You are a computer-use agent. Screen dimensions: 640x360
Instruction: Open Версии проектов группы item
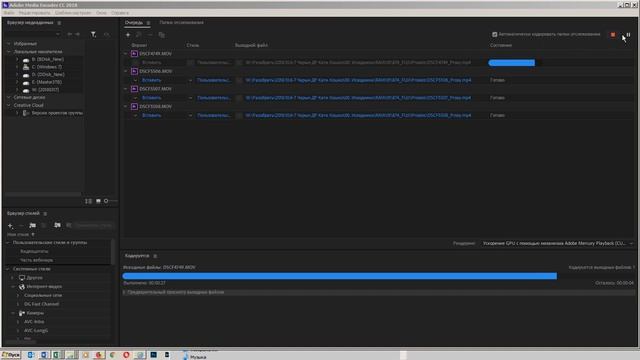(x=57, y=113)
